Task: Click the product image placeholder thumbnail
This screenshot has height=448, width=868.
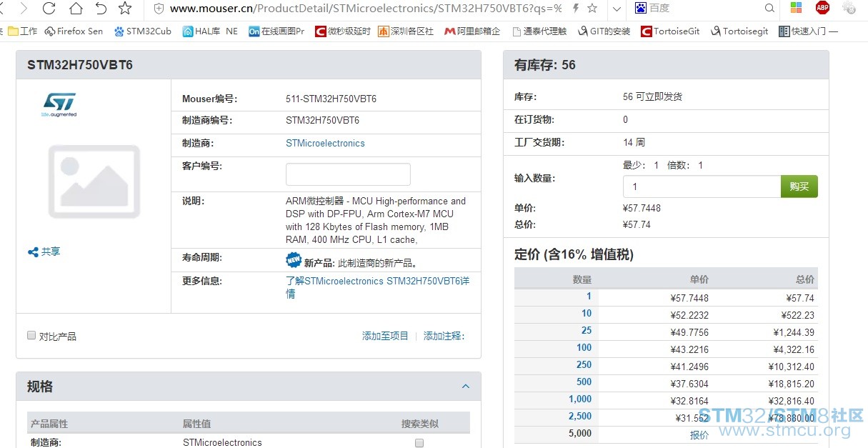Action: (x=94, y=181)
